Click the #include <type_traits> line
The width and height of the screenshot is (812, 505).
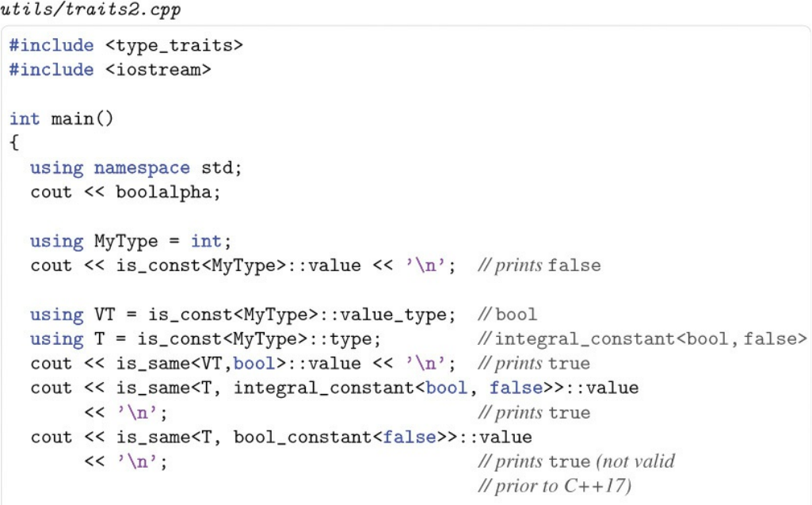click(126, 46)
